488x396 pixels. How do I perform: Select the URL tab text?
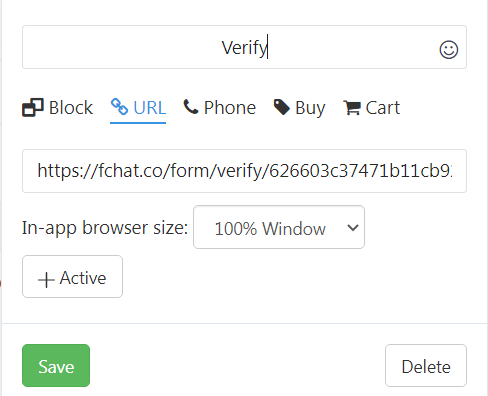point(150,108)
